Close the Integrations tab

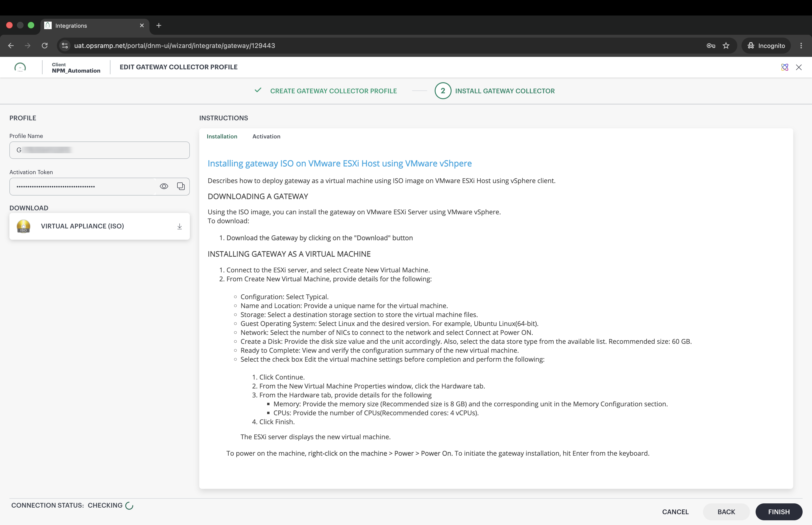coord(142,26)
